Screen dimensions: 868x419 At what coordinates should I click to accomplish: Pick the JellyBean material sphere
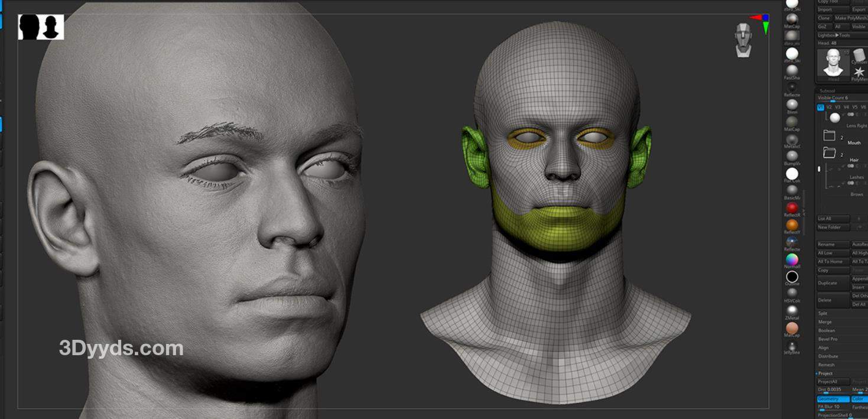click(x=792, y=345)
